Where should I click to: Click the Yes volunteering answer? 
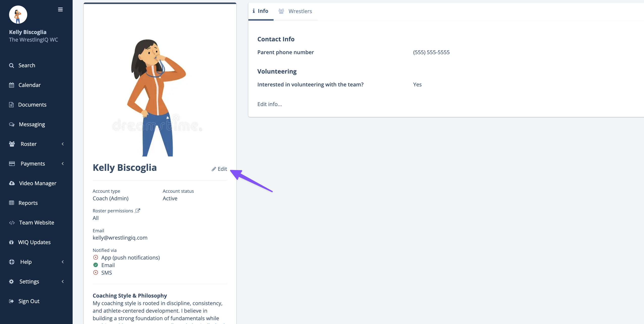point(417,84)
